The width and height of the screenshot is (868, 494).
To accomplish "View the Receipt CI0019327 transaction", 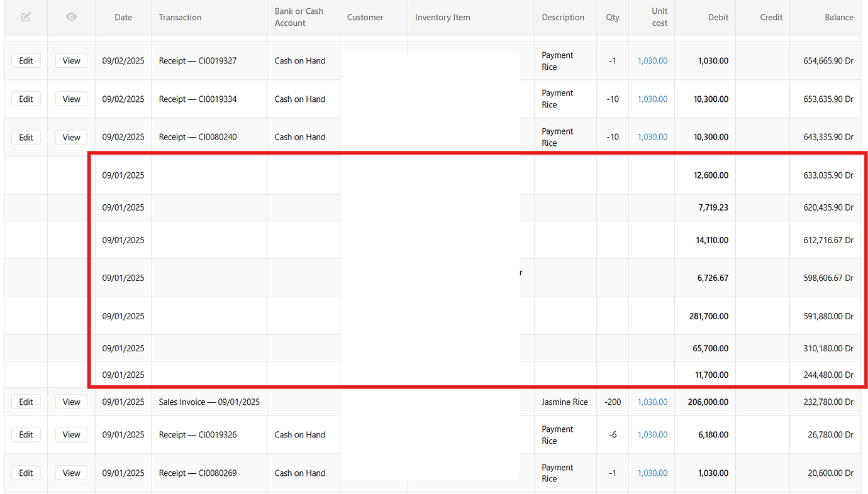I will 71,60.
